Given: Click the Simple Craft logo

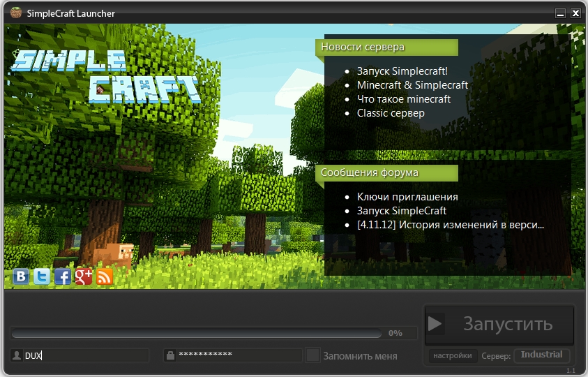Looking at the screenshot, I should click(106, 77).
